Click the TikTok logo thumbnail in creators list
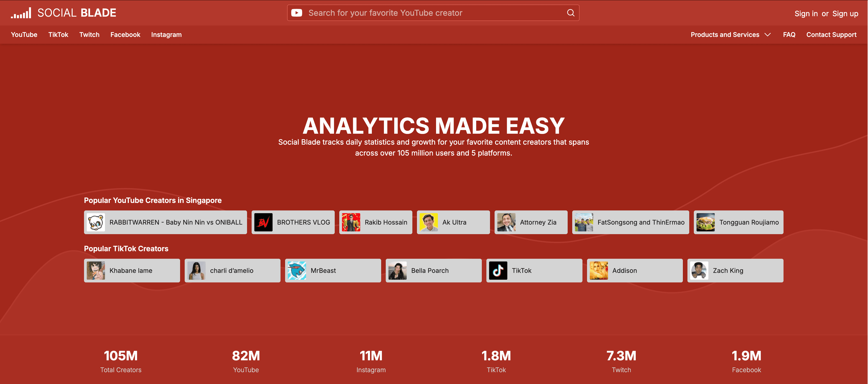Image resolution: width=868 pixels, height=384 pixels. pyautogui.click(x=499, y=270)
